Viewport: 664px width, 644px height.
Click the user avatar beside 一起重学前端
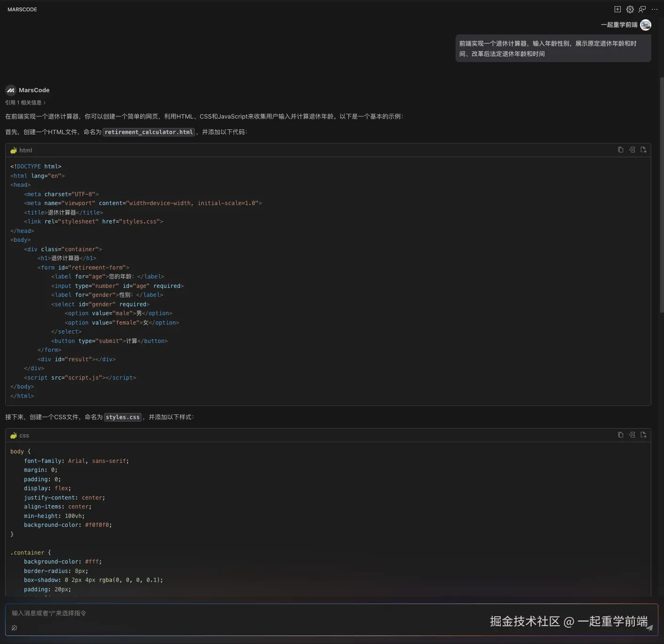coord(646,25)
